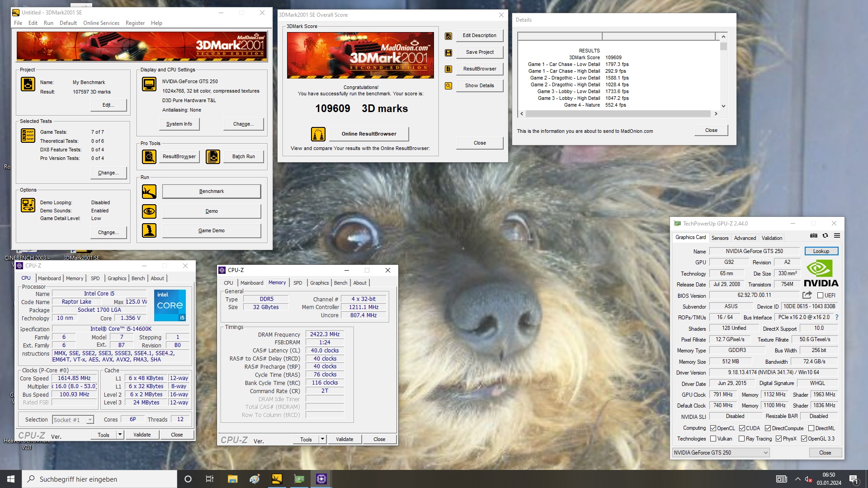The width and height of the screenshot is (868, 488).
Task: Click the Options icon in 3DMark2001
Action: point(28,205)
